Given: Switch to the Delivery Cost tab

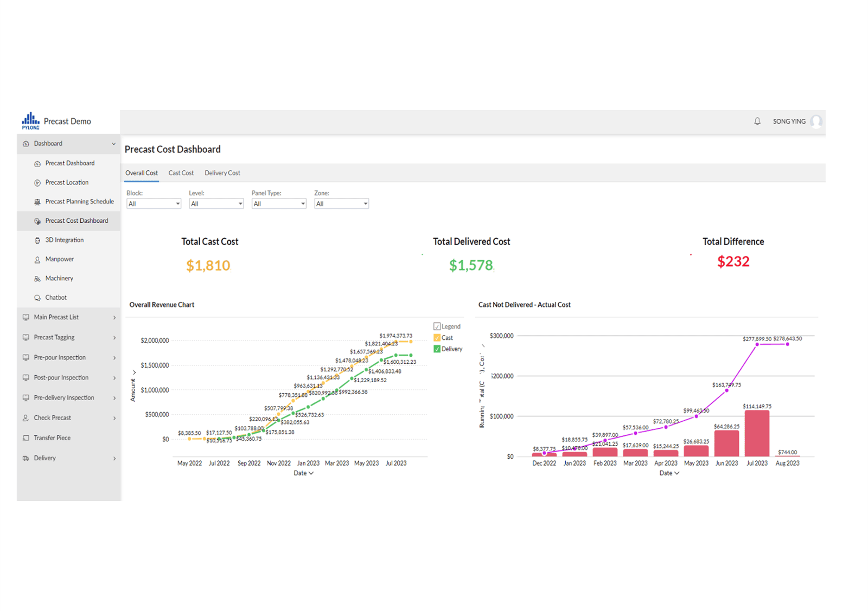Looking at the screenshot, I should pos(222,173).
